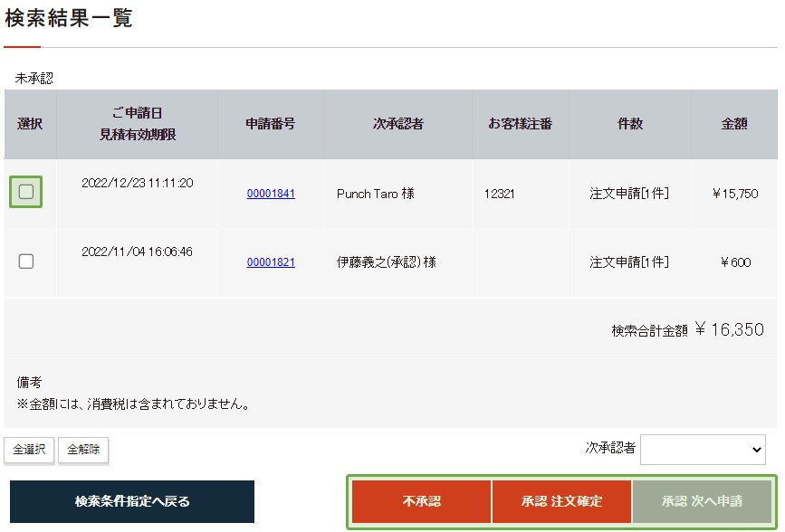785x532 pixels.
Task: Click customer order number 12321
Action: click(499, 194)
